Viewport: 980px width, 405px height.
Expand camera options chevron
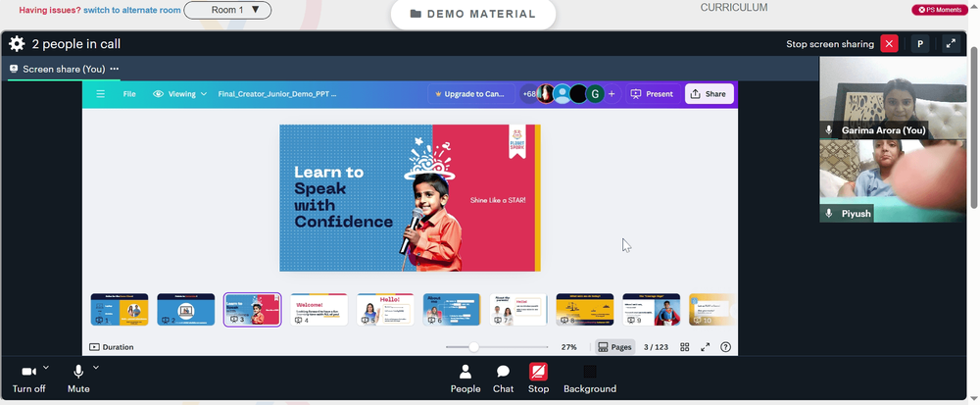click(x=46, y=368)
